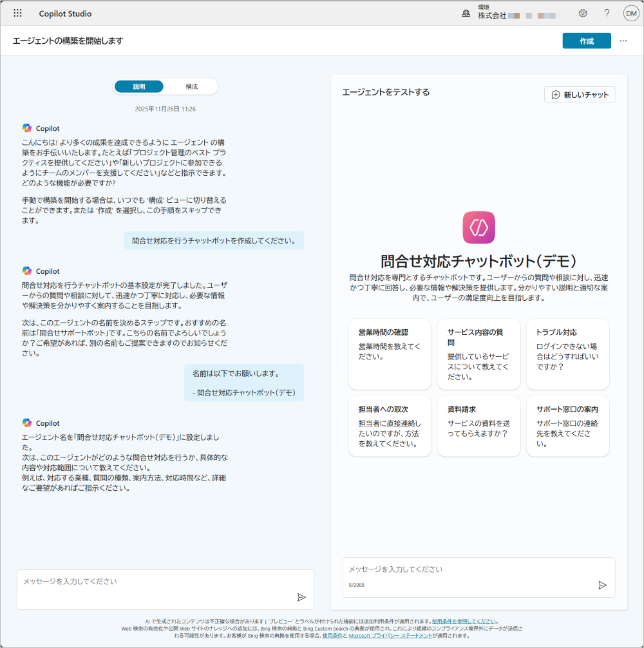Click send icon in left message box

click(301, 597)
